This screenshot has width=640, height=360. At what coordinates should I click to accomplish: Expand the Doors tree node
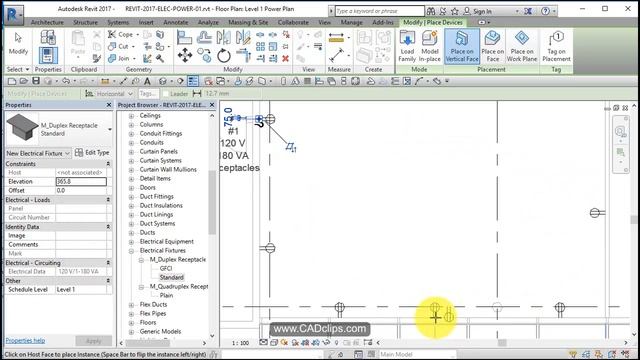pos(131,188)
